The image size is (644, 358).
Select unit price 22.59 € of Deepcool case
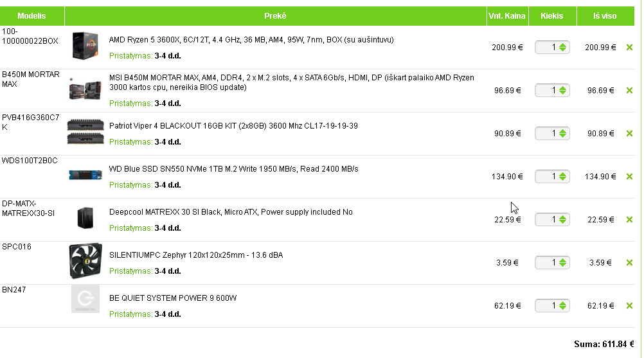(x=507, y=220)
